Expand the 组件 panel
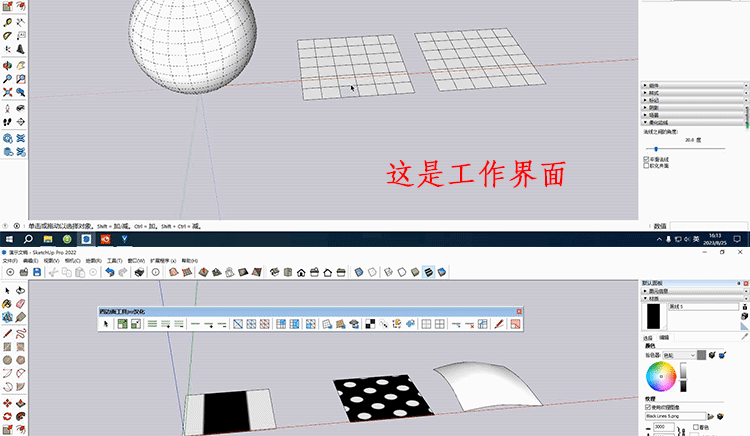Viewport: 750px width, 436px height. 694,85
